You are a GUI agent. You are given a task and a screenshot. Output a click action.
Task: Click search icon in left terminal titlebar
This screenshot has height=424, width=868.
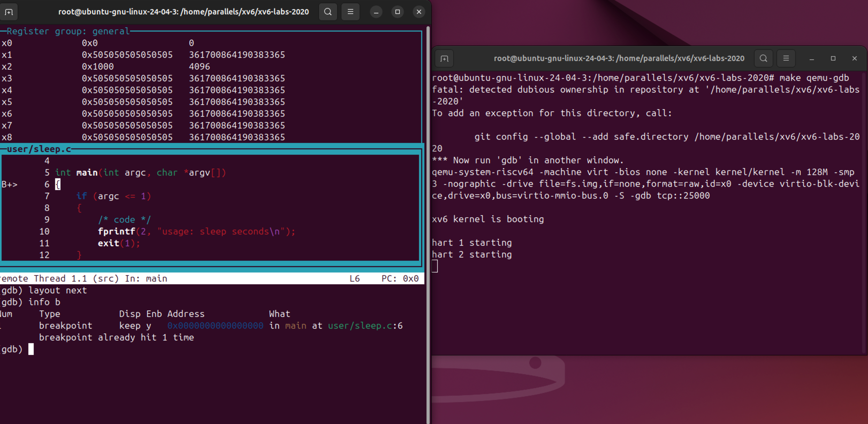pyautogui.click(x=328, y=12)
